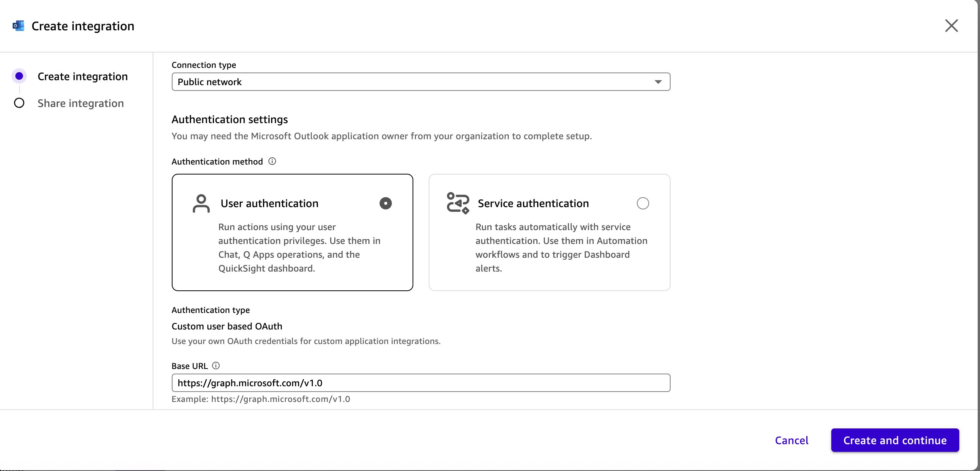
Task: Switch to the Share integration step
Action: click(x=81, y=103)
